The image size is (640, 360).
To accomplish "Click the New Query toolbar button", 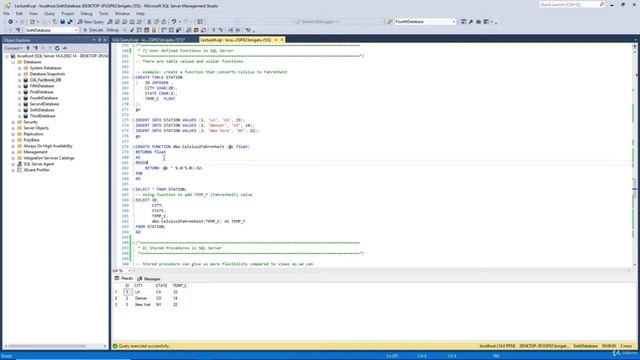I will tap(91, 22).
